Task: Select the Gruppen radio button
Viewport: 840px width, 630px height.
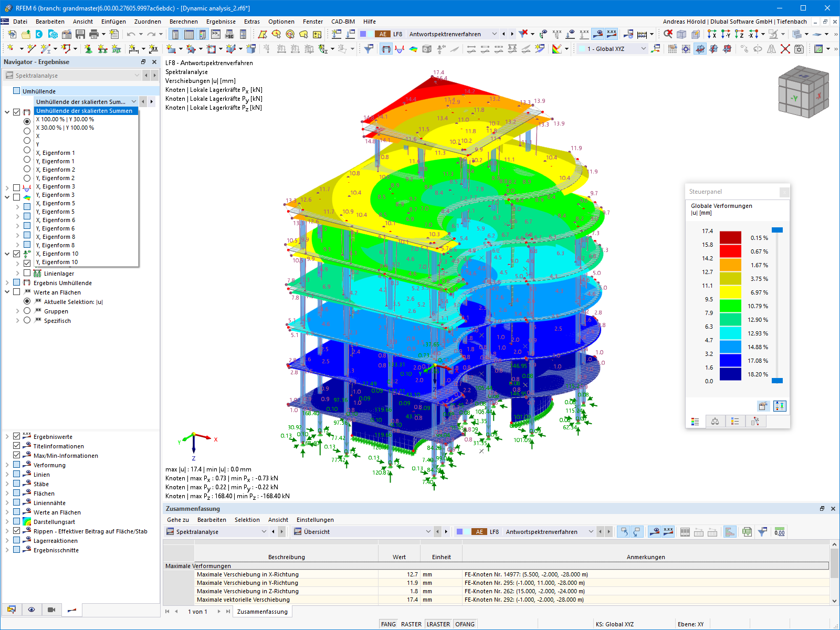Action: [x=27, y=311]
